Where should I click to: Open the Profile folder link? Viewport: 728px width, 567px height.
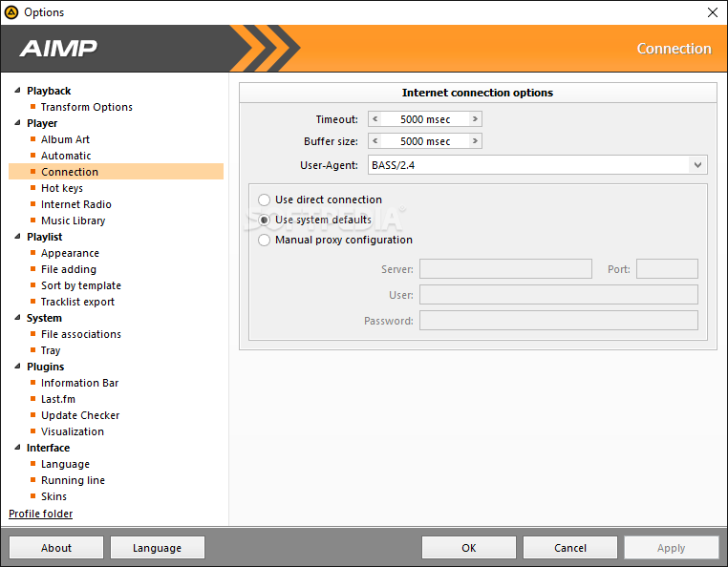pos(41,514)
